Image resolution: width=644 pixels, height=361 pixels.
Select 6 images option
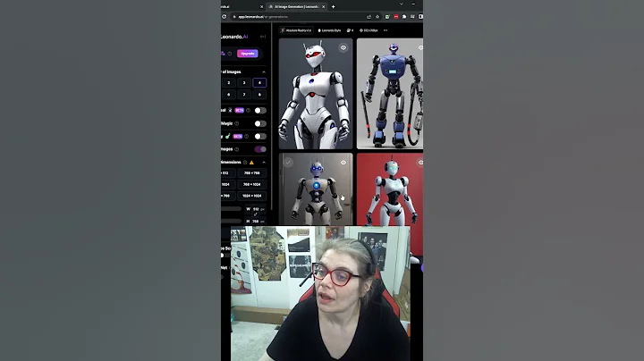coord(229,95)
